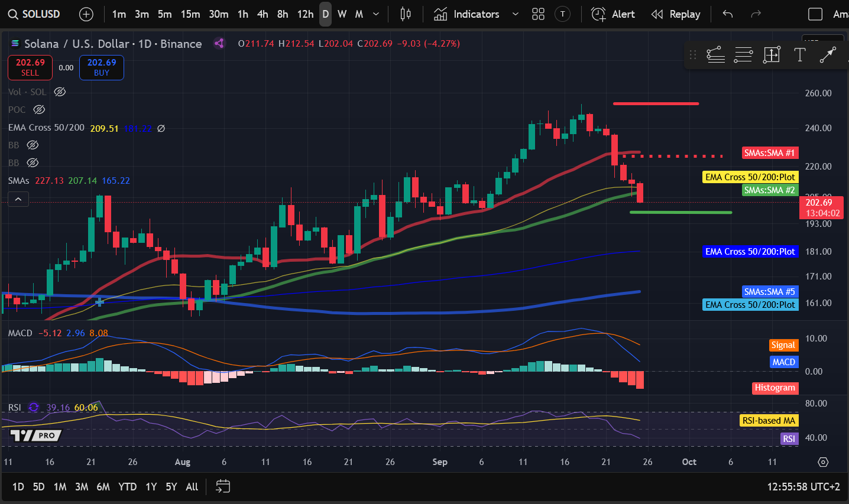
Task: Use the drawing toolbar drag handle
Action: pyautogui.click(x=693, y=55)
